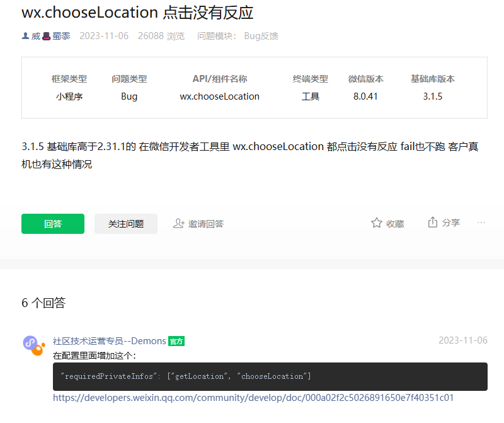Open the 邀请回答 invite icon

(x=178, y=222)
